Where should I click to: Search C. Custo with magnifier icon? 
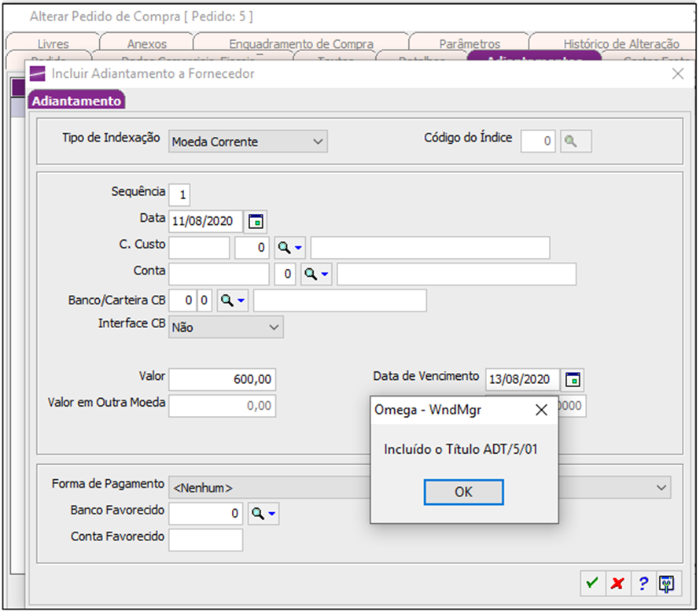[289, 247]
